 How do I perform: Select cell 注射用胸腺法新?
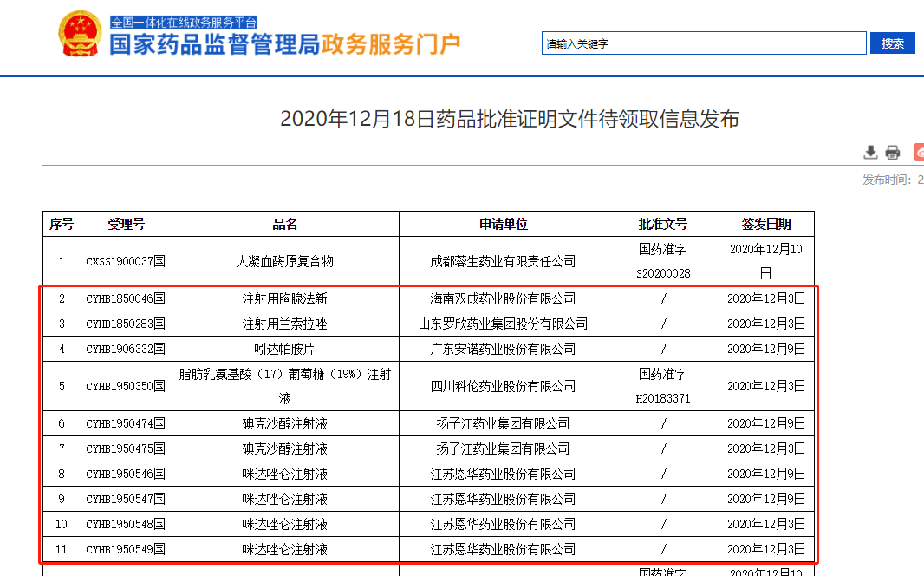click(285, 299)
